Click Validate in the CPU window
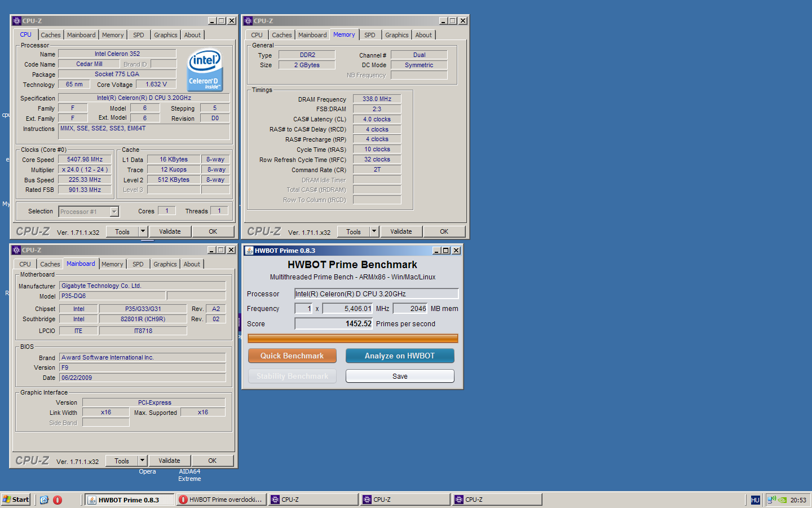The height and width of the screenshot is (508, 812). click(170, 231)
